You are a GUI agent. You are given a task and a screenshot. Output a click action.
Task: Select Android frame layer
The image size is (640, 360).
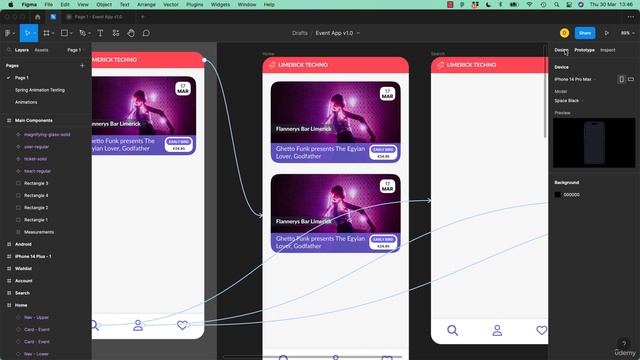pyautogui.click(x=23, y=244)
